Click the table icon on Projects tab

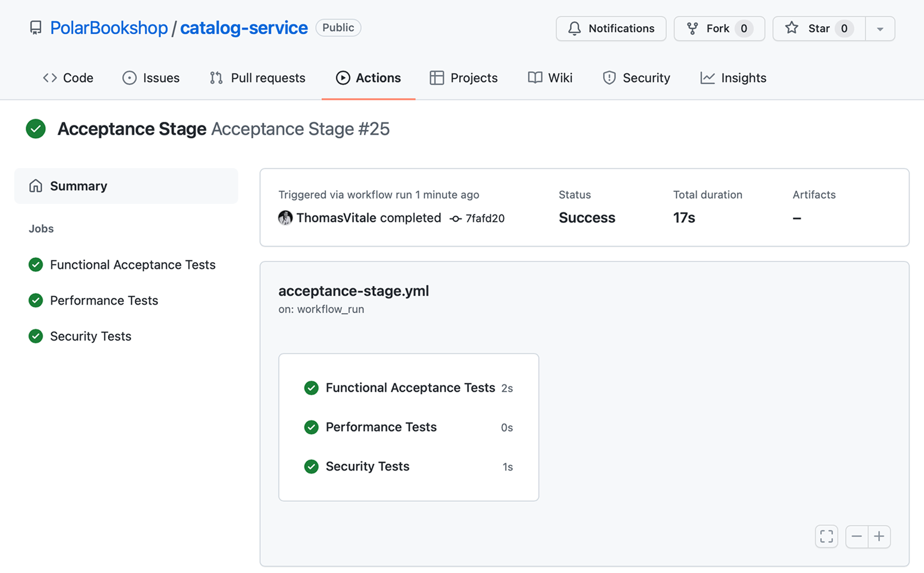coord(436,78)
